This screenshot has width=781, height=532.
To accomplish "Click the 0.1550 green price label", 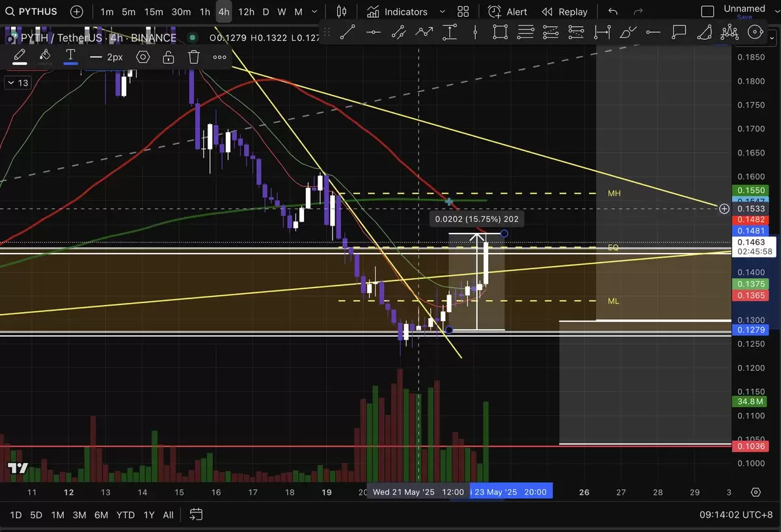I will click(750, 190).
